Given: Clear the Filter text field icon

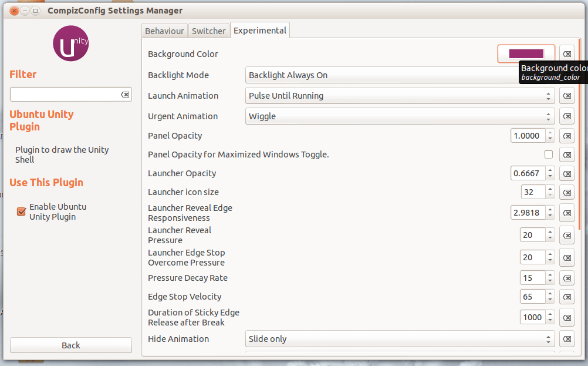Looking at the screenshot, I should pos(125,95).
